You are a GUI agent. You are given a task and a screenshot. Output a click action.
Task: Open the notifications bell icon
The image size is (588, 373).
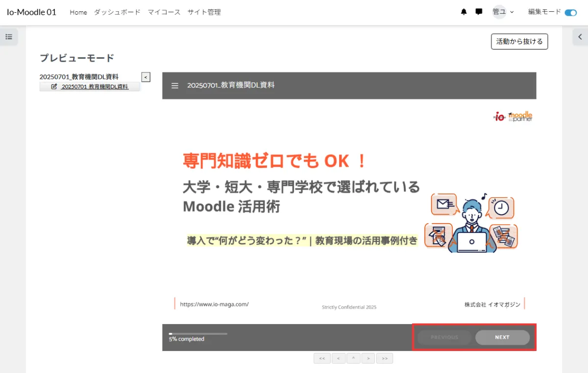[464, 12]
